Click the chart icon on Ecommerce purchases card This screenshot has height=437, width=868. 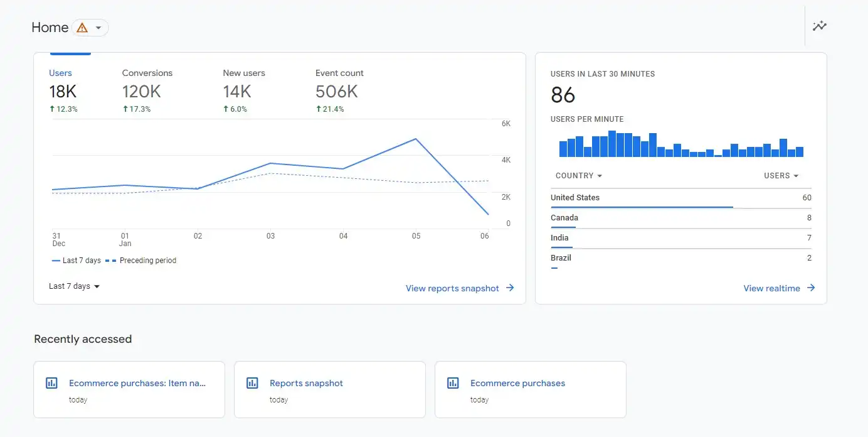(453, 383)
